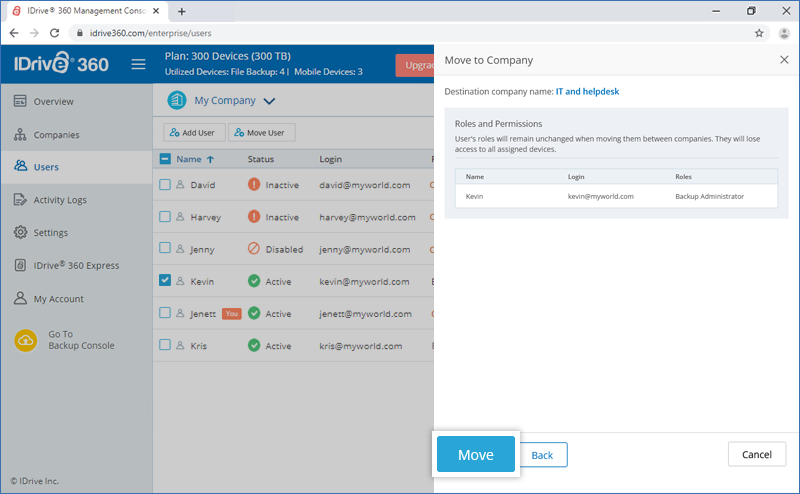
Task: Open Settings in the sidebar
Action: click(x=51, y=233)
